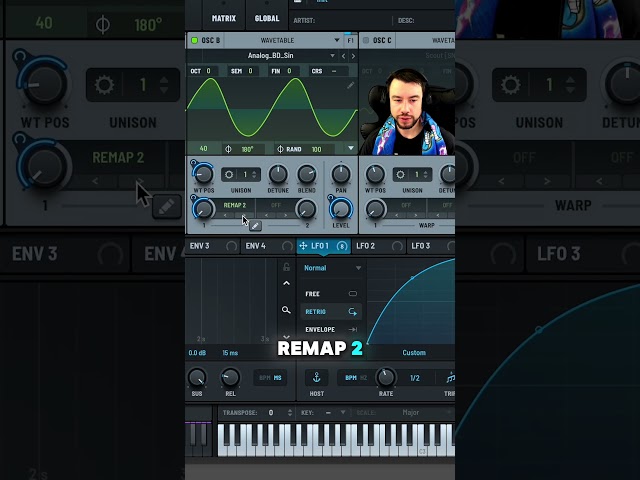Open OSC C unison settings gear
The width and height of the screenshot is (640, 480).
click(x=400, y=175)
